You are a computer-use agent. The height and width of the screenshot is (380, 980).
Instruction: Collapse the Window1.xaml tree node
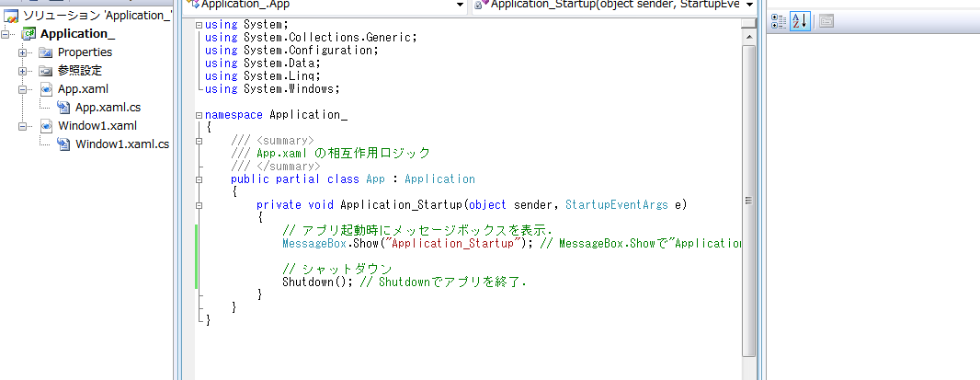[22, 126]
